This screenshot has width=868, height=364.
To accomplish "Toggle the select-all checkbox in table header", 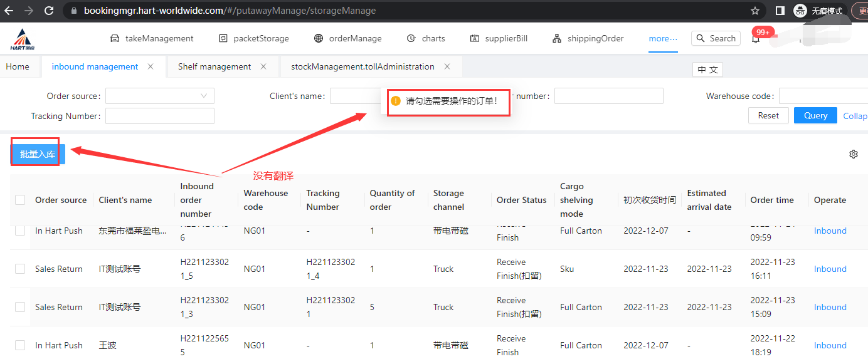I will (x=20, y=200).
